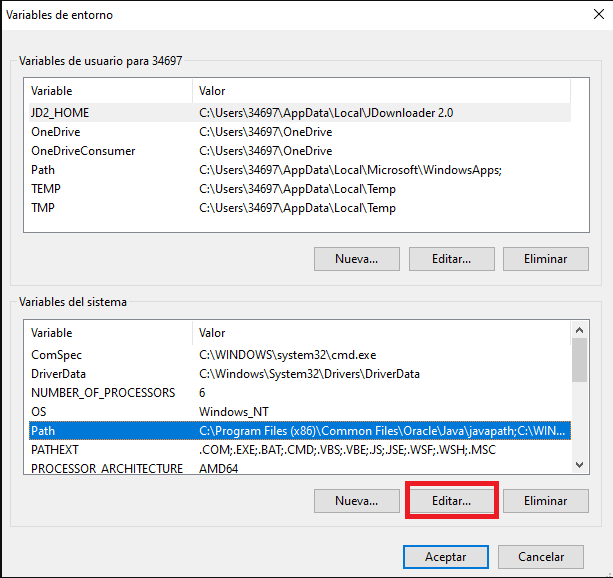Confirm with the Aceptar button
This screenshot has height=578, width=613.
pyautogui.click(x=446, y=557)
